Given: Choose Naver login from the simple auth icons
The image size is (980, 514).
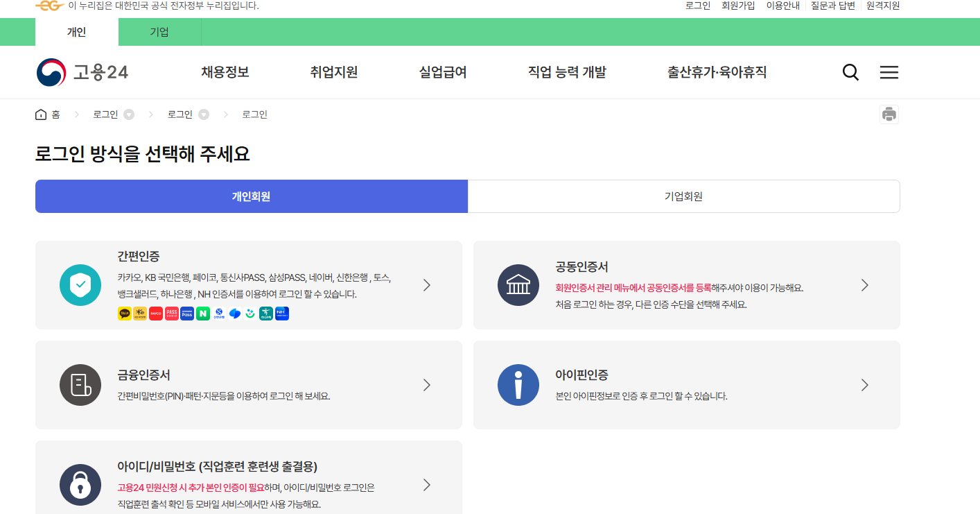Looking at the screenshot, I should (204, 314).
